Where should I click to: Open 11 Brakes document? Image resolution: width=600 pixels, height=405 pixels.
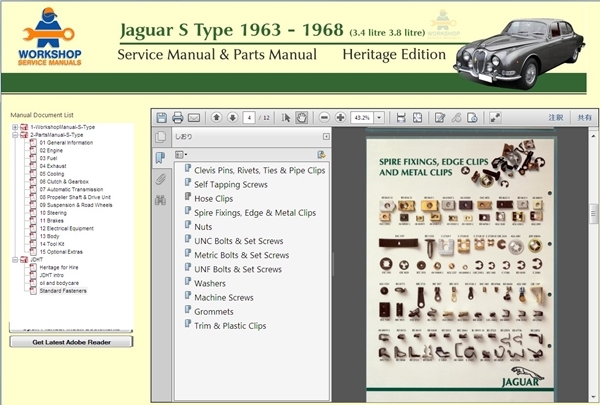[51, 221]
